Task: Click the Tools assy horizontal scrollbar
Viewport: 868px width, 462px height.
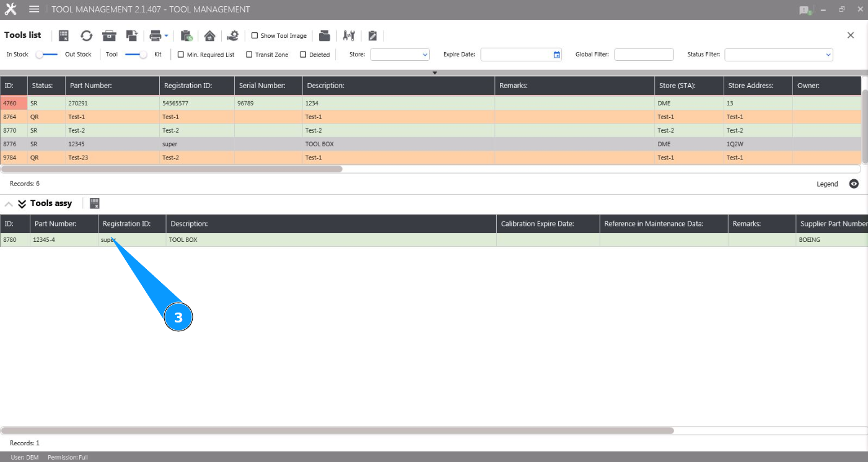Action: (337, 430)
